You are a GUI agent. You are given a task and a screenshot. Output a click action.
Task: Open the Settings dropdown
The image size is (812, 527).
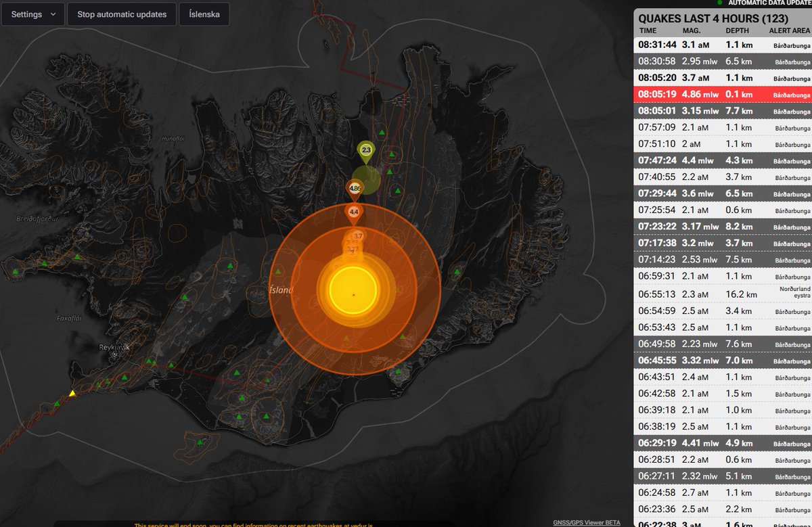coord(33,14)
